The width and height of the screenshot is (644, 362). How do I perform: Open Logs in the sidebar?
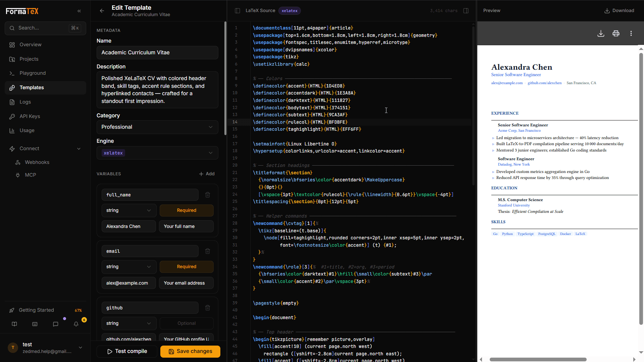pyautogui.click(x=46, y=102)
